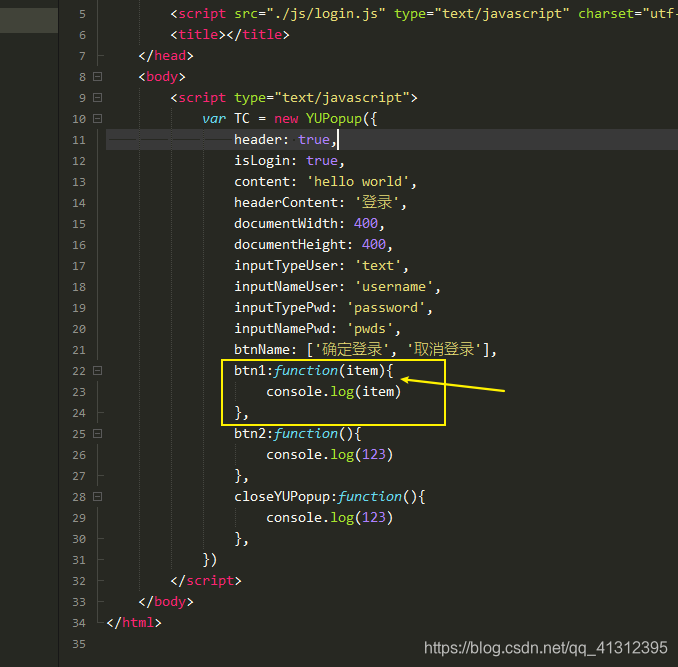The width and height of the screenshot is (678, 667).
Task: Click the console.log(123) inside closeYUPopup
Action: 329,518
